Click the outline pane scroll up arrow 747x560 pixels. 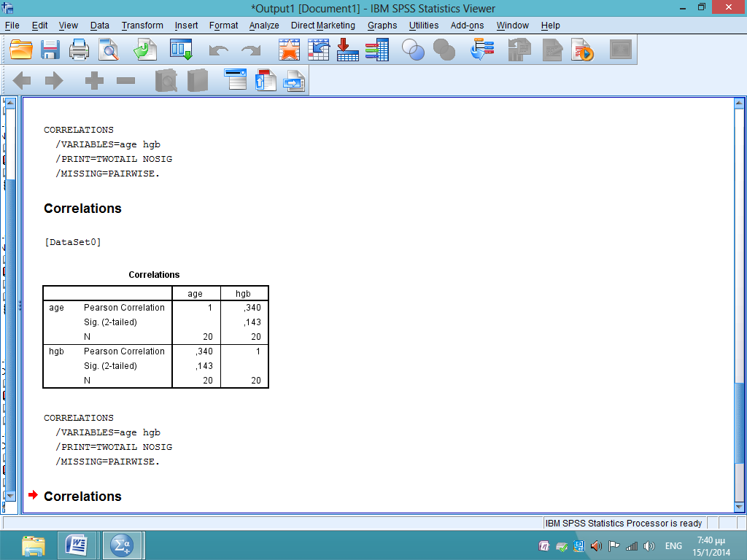click(10, 103)
